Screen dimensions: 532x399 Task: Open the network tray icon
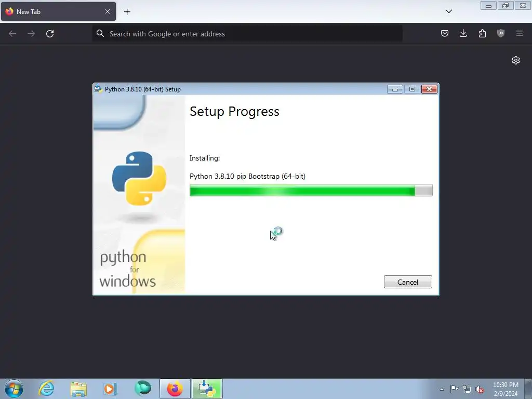[x=467, y=389]
